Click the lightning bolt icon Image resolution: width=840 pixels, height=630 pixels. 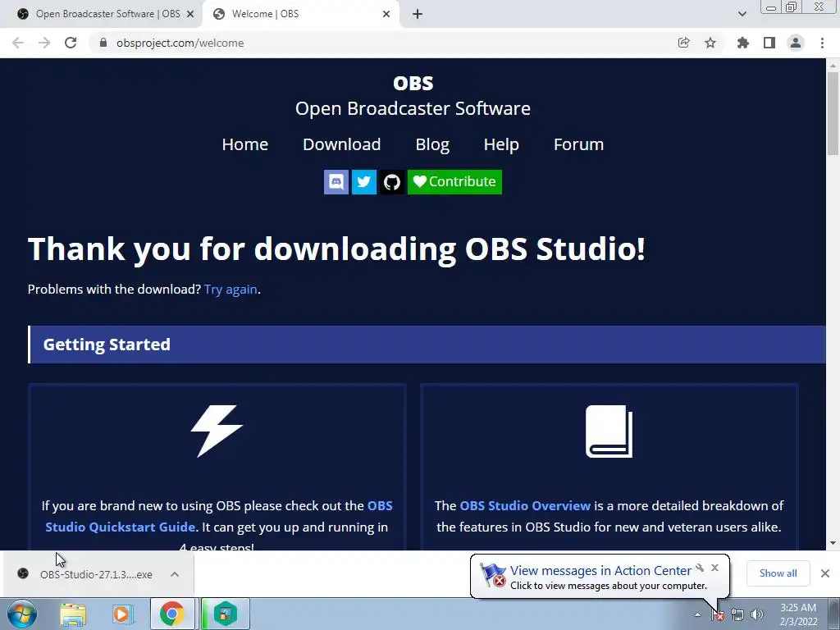217,431
